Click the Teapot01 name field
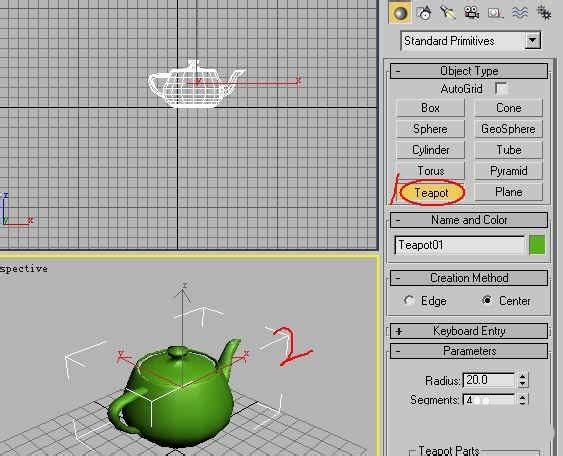Screen dimensions: 563x456 [x=460, y=245]
